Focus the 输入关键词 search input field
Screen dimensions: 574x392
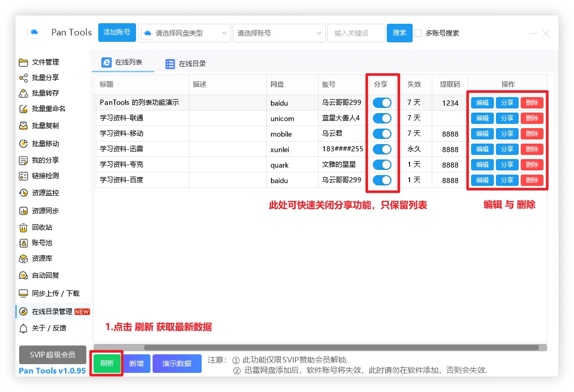tap(356, 33)
